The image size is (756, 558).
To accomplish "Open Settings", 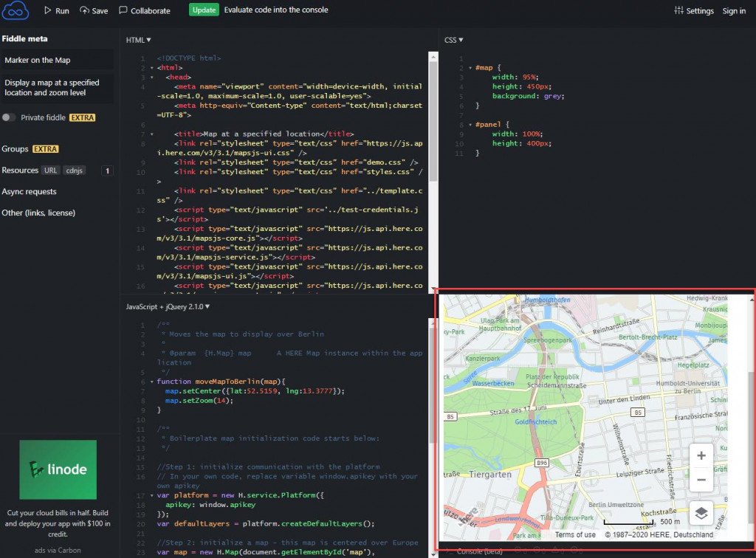I will tap(694, 10).
